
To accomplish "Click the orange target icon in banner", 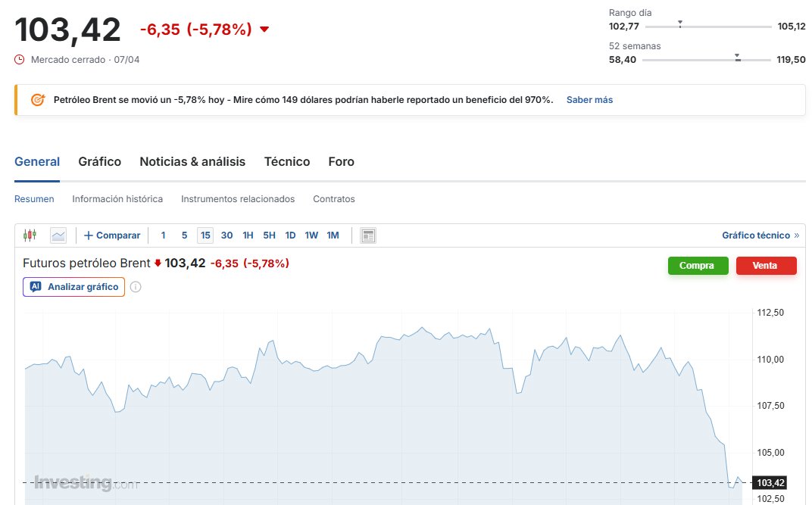I will pyautogui.click(x=38, y=100).
